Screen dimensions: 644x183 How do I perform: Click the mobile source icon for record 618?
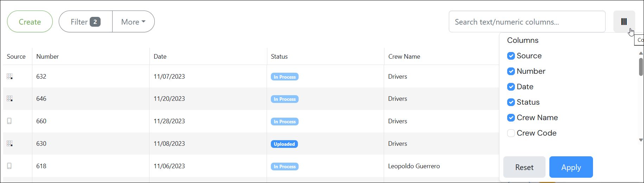[x=9, y=166]
